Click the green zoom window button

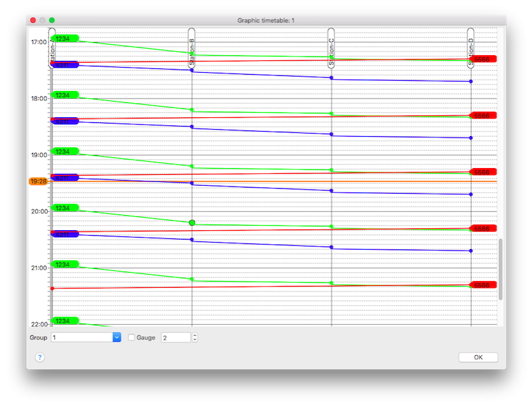tap(52, 21)
